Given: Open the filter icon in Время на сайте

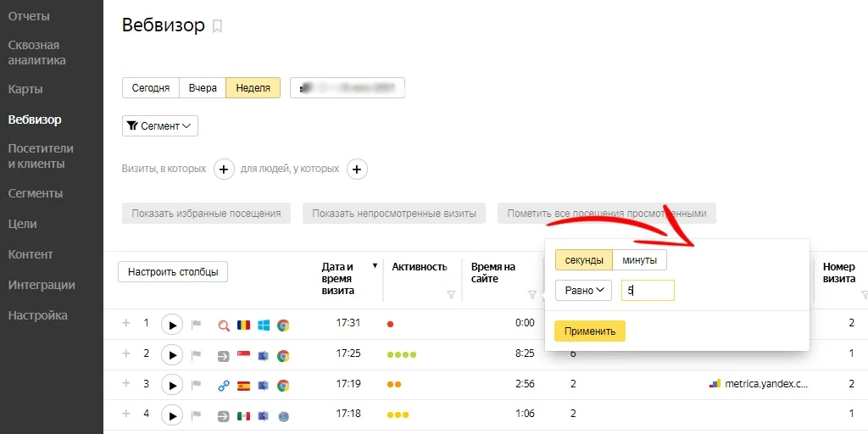Looking at the screenshot, I should [532, 295].
